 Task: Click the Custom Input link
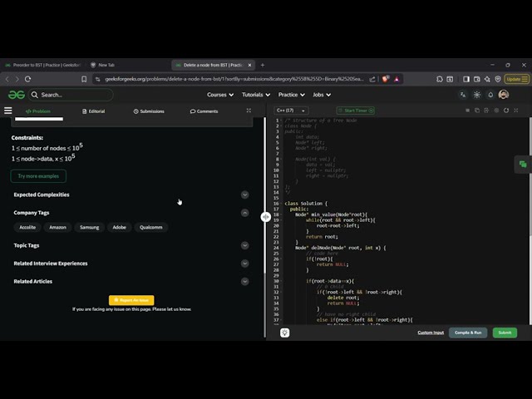[431, 332]
